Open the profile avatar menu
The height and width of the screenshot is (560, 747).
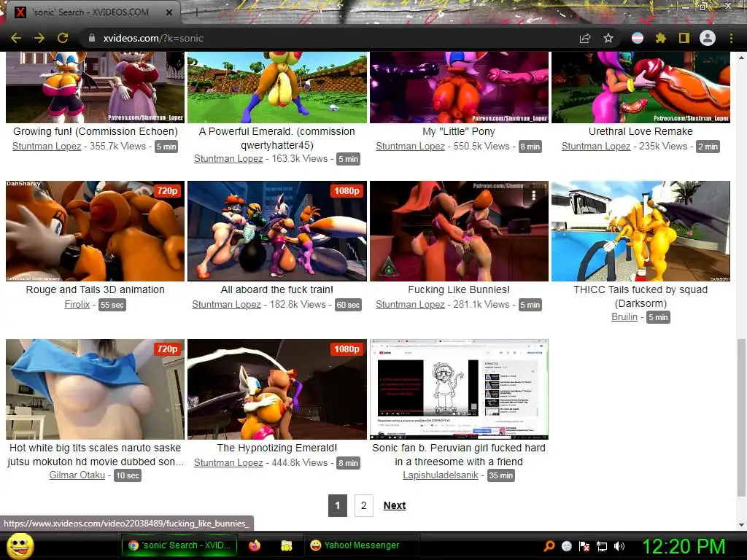tap(708, 38)
